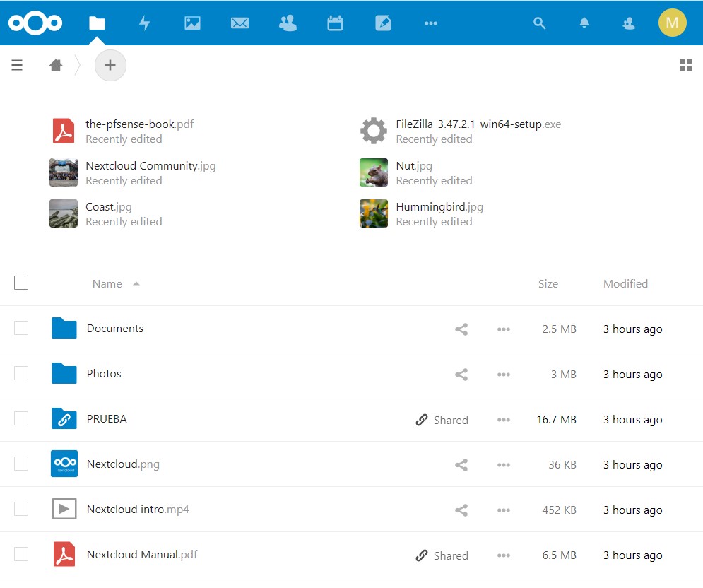Play the Nextcloud intro.mp4 file
The image size is (703, 588).
pos(138,510)
